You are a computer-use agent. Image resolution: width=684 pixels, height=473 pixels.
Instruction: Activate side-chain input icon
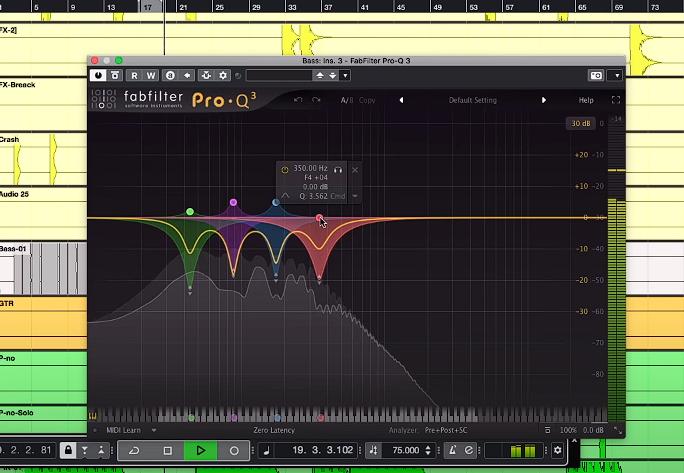[206, 75]
